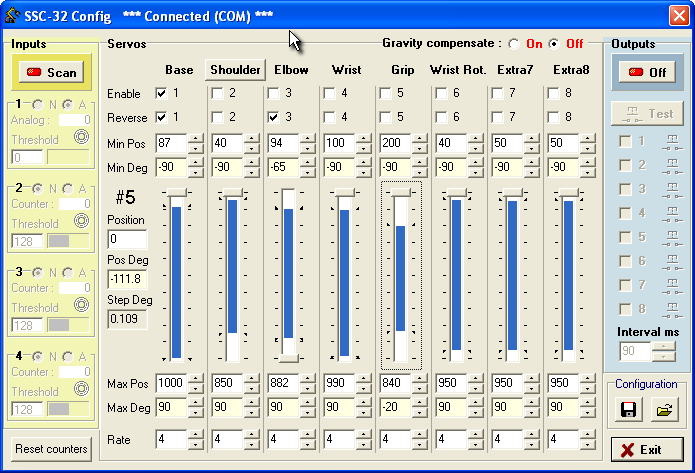Click the SSC-32 Config title bar app icon
The width and height of the screenshot is (695, 473).
point(12,16)
